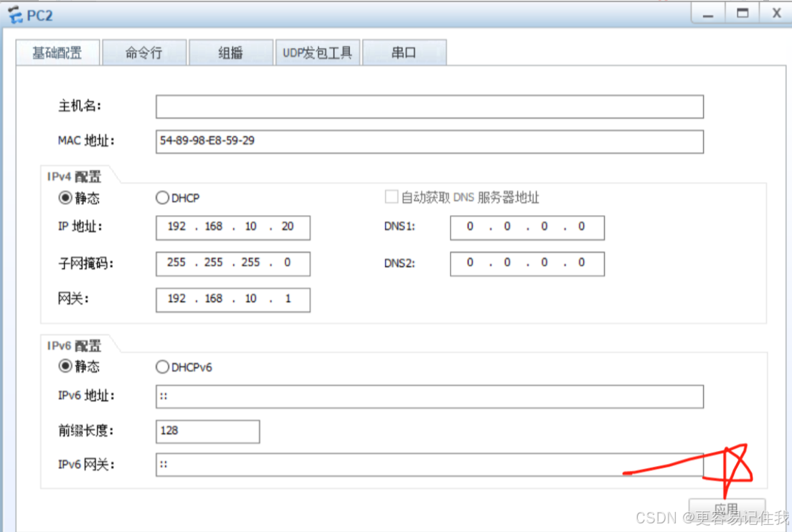This screenshot has width=792, height=532.
Task: Click the DNS1 address field
Action: coord(527,227)
